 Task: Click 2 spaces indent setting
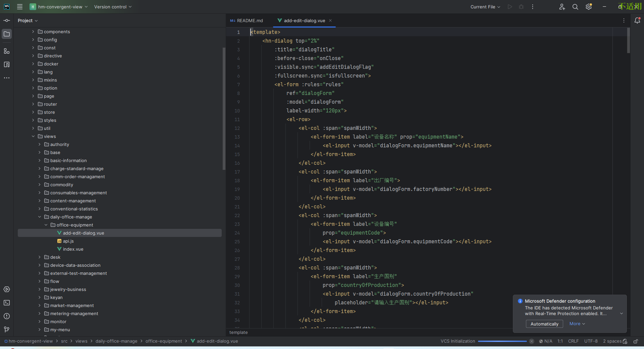(612, 341)
